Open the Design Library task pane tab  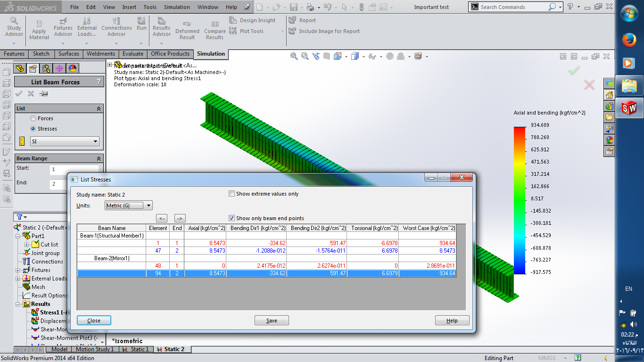[610, 106]
